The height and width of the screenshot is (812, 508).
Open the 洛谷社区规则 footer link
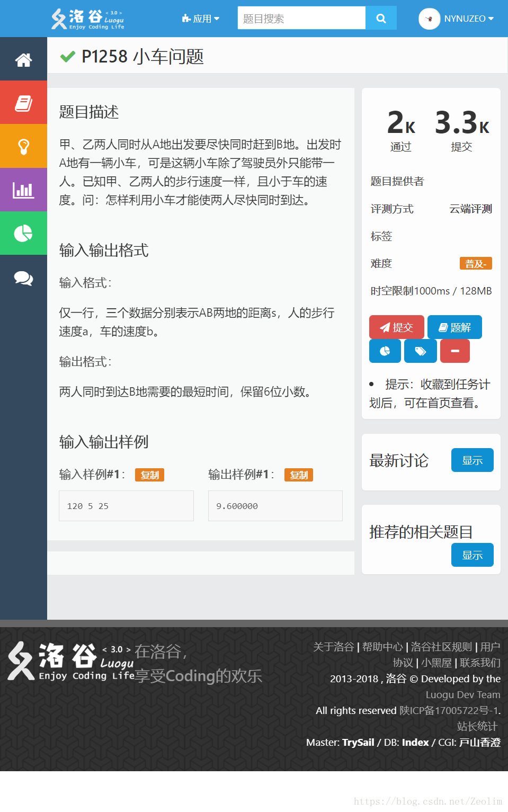(441, 647)
